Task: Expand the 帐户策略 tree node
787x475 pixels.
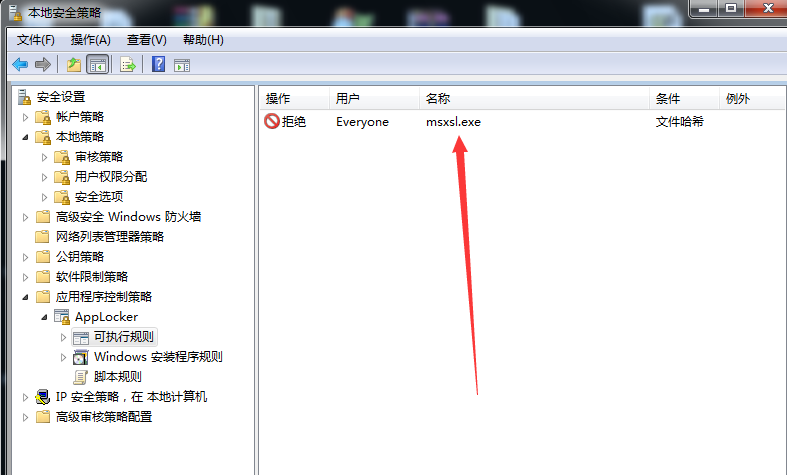Action: point(25,117)
